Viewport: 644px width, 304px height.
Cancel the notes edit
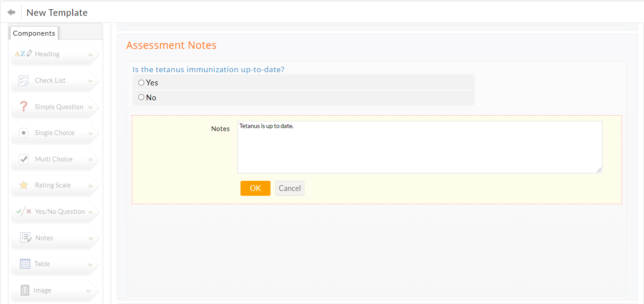pos(289,188)
